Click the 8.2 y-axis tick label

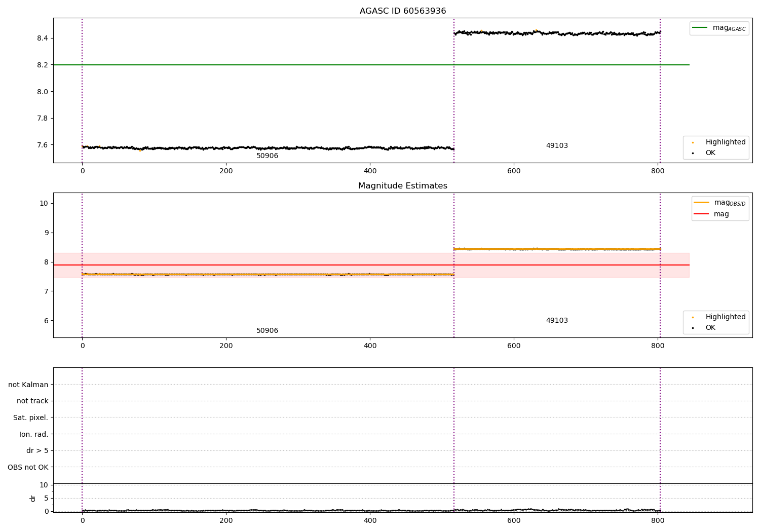click(x=43, y=65)
